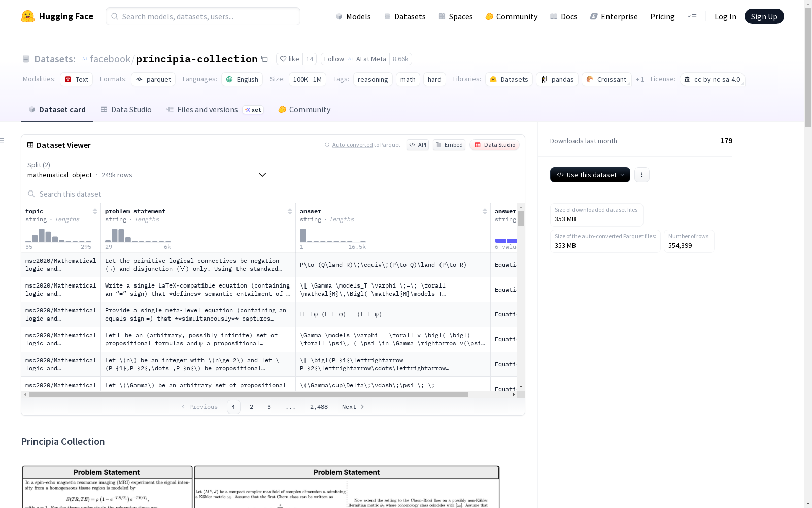Click the math tag
Screen dimensions: 812x508
coord(408,79)
